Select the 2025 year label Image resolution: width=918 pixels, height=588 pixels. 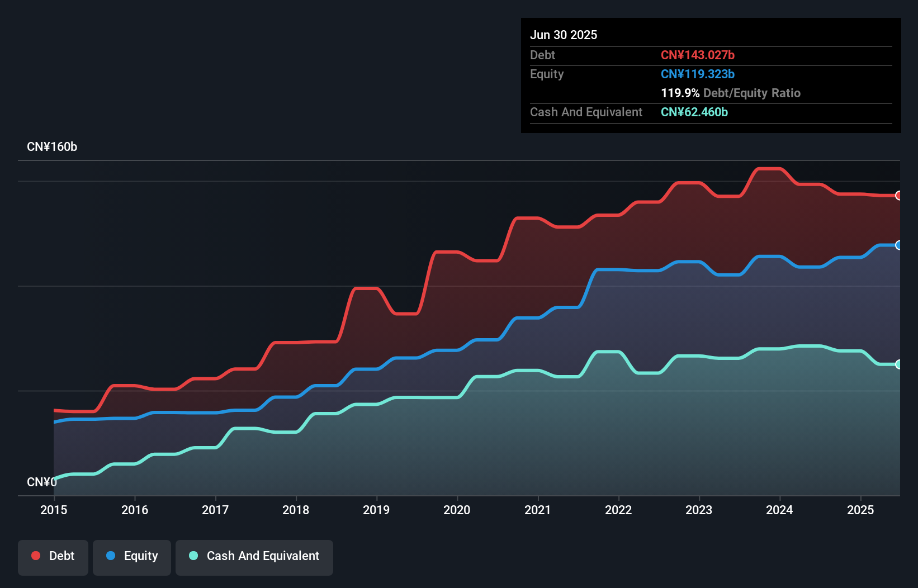pyautogui.click(x=861, y=510)
